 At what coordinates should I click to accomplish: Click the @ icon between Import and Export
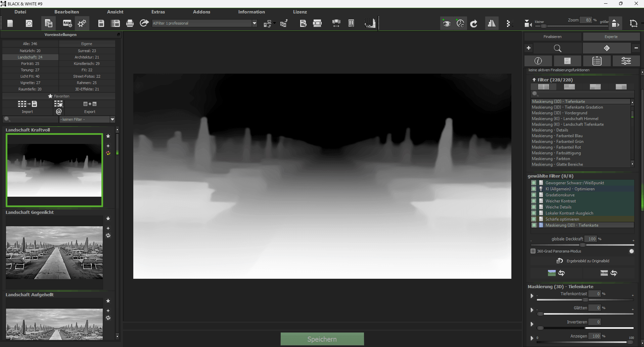click(x=59, y=112)
